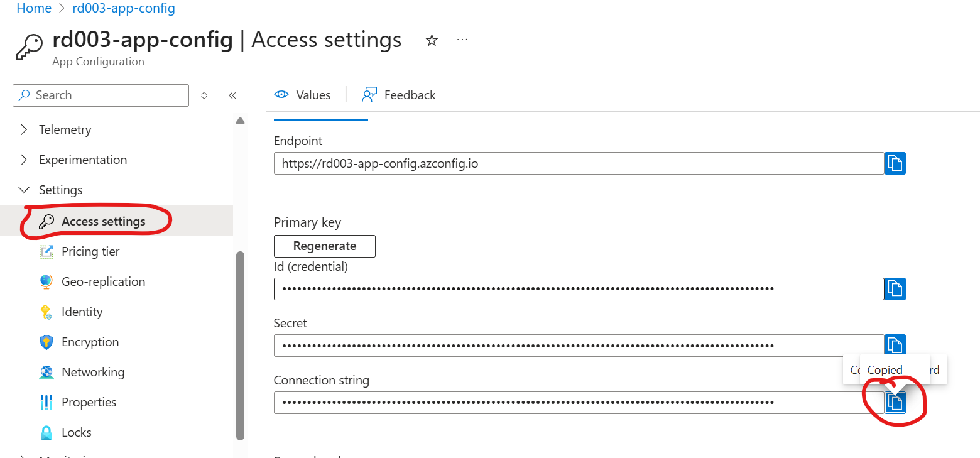Click the Geo-replication globe icon

[46, 281]
